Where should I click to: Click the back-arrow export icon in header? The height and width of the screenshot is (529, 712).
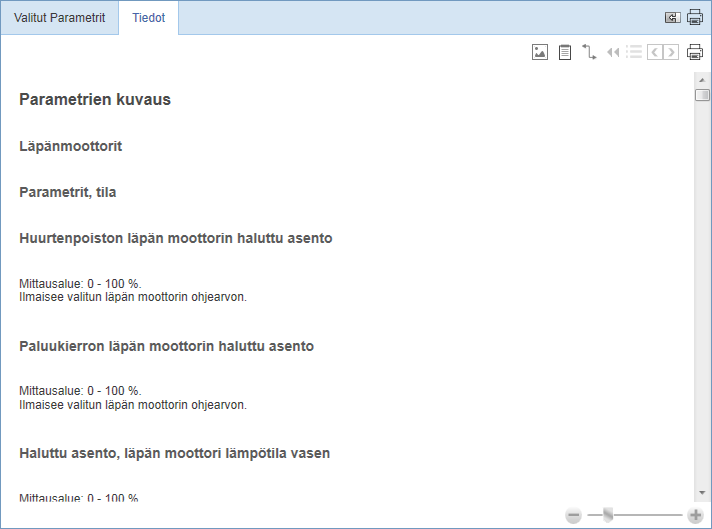click(672, 18)
